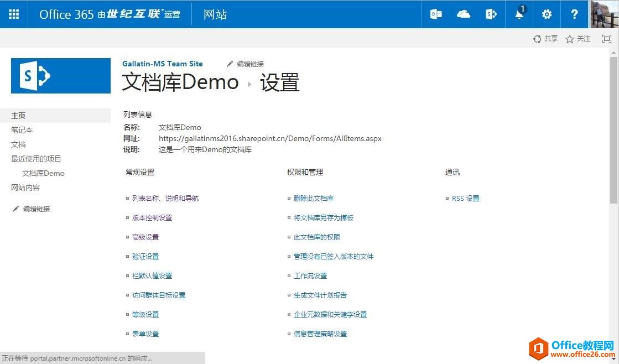
Task: Toggle focus on content mode icon
Action: 607,39
